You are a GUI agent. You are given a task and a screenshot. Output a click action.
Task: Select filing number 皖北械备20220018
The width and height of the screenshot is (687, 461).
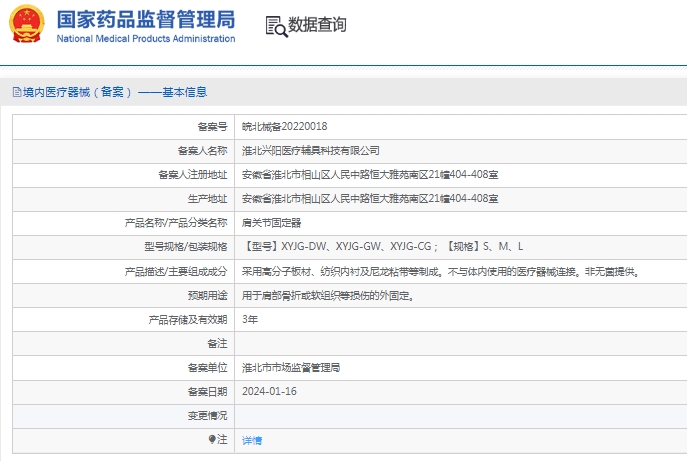(284, 127)
